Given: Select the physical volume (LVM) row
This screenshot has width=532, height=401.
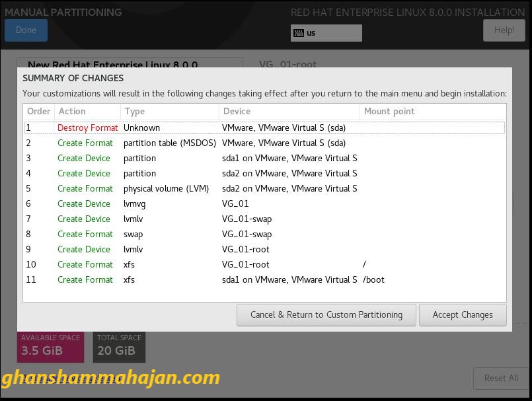Looking at the screenshot, I should [264, 189].
